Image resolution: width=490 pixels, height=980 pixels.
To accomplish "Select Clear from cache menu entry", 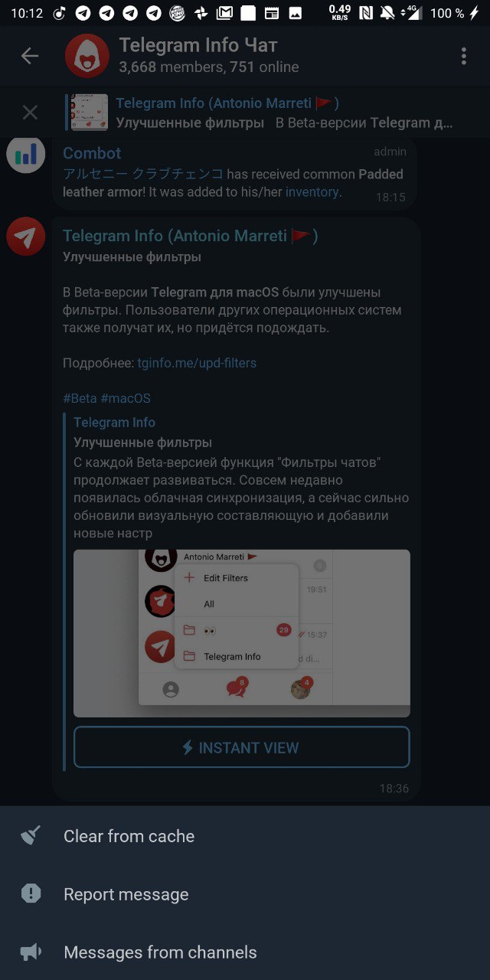I will [x=245, y=836].
